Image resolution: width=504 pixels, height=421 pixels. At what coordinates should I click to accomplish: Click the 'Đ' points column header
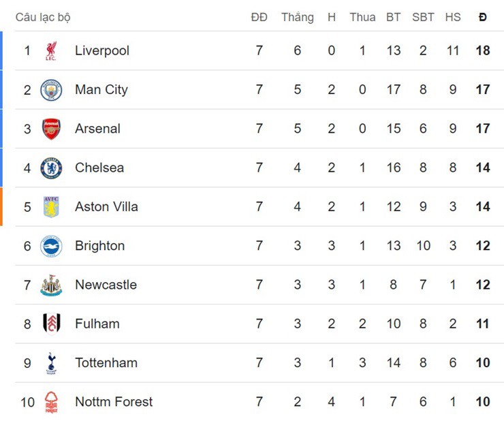483,17
